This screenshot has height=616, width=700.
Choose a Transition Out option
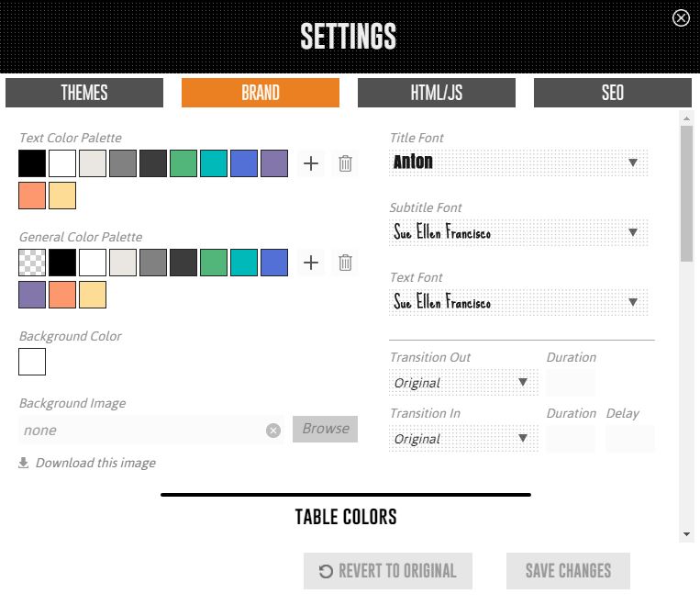click(x=463, y=382)
